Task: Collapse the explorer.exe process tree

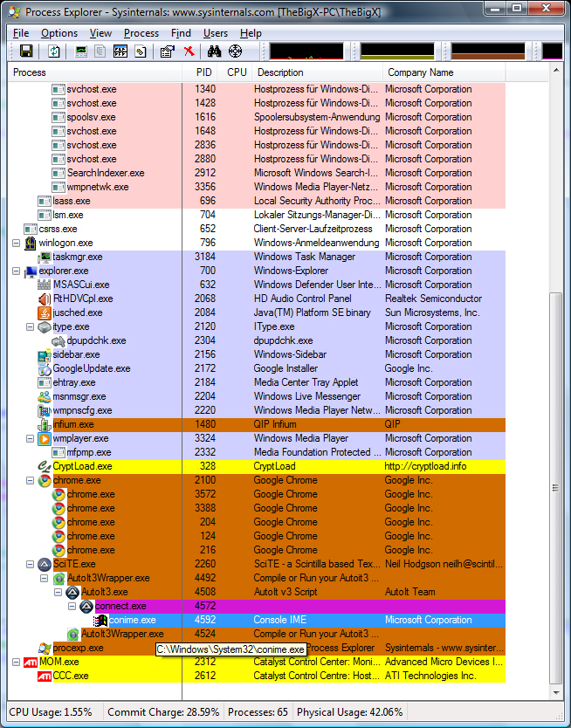Action: 17,271
